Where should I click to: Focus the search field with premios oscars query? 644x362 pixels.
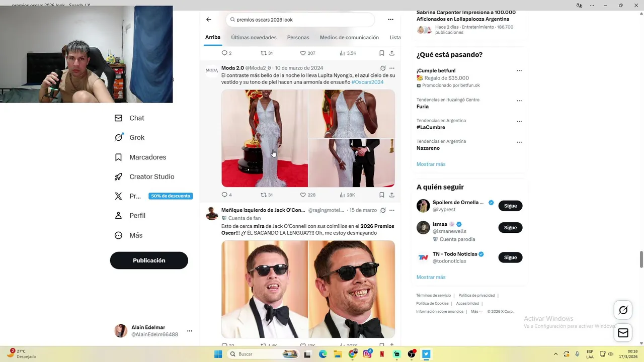[x=300, y=20]
